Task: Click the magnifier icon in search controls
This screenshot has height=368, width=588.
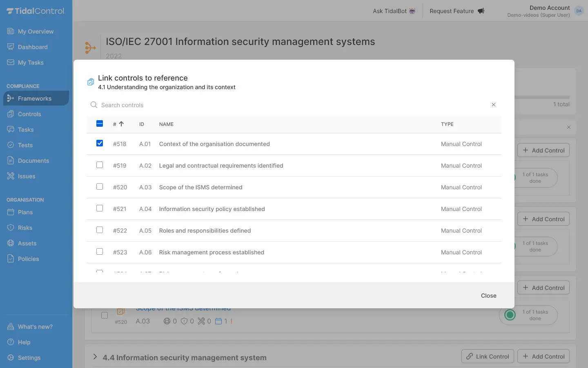Action: (x=94, y=105)
